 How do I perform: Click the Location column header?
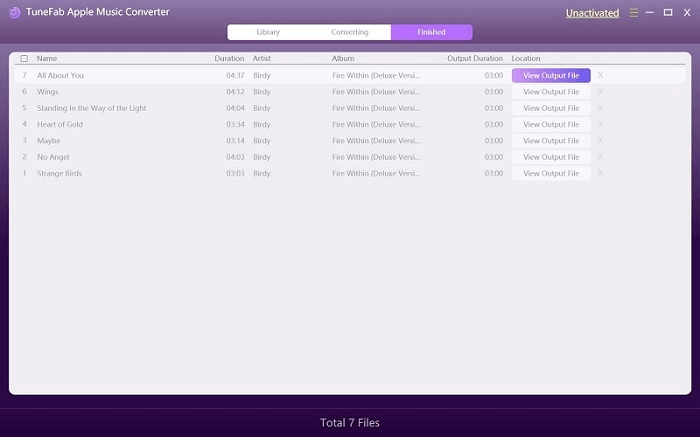[x=526, y=58]
